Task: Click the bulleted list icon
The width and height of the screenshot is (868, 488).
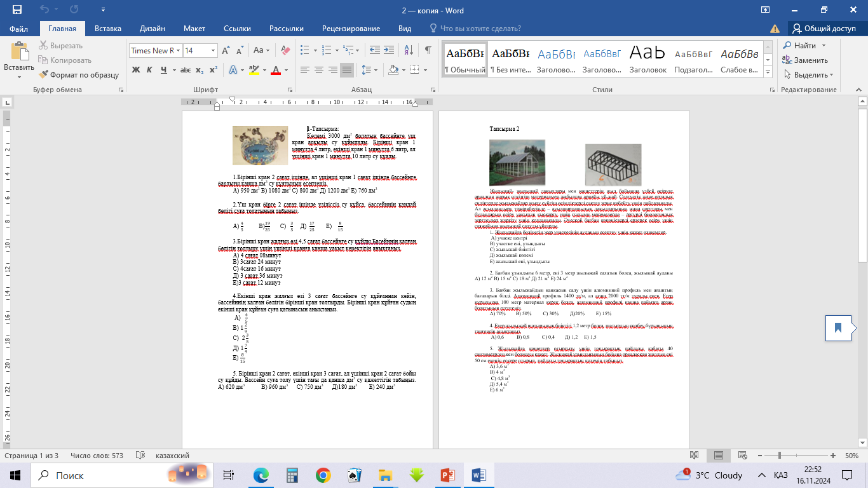Action: click(305, 50)
